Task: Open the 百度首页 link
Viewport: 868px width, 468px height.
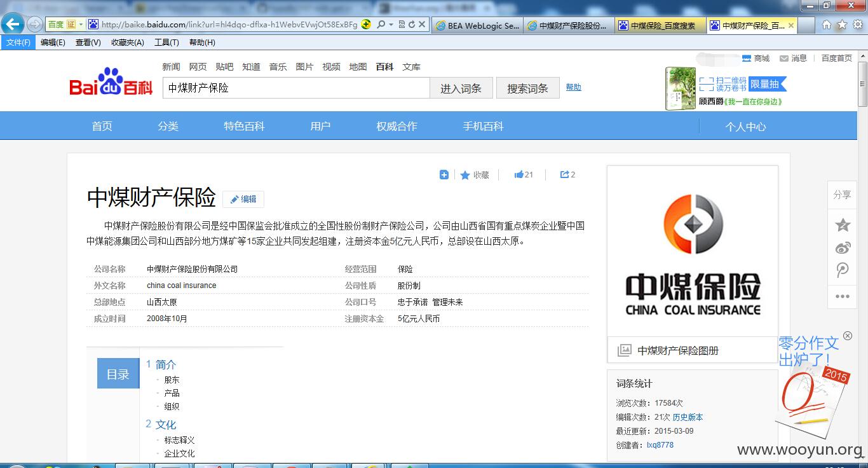Action: tap(836, 59)
